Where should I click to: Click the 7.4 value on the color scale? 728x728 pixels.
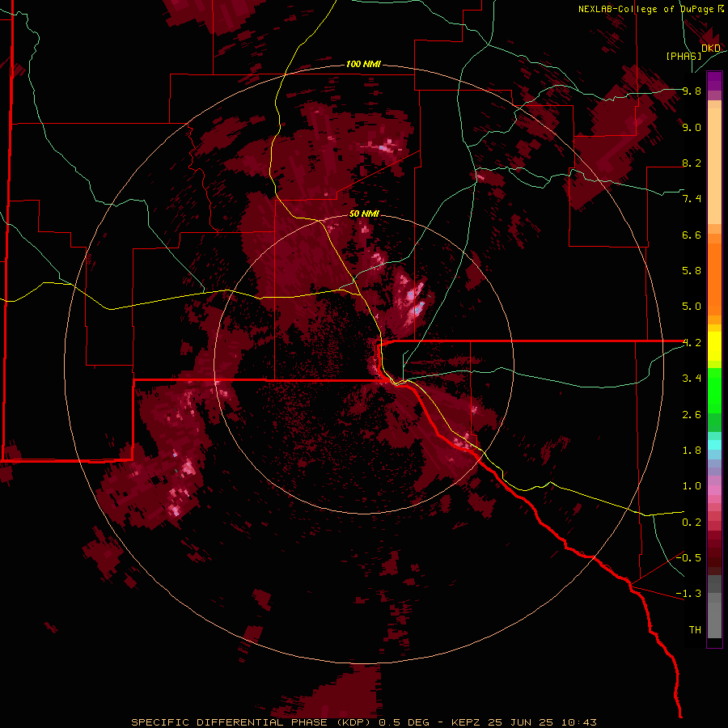692,199
